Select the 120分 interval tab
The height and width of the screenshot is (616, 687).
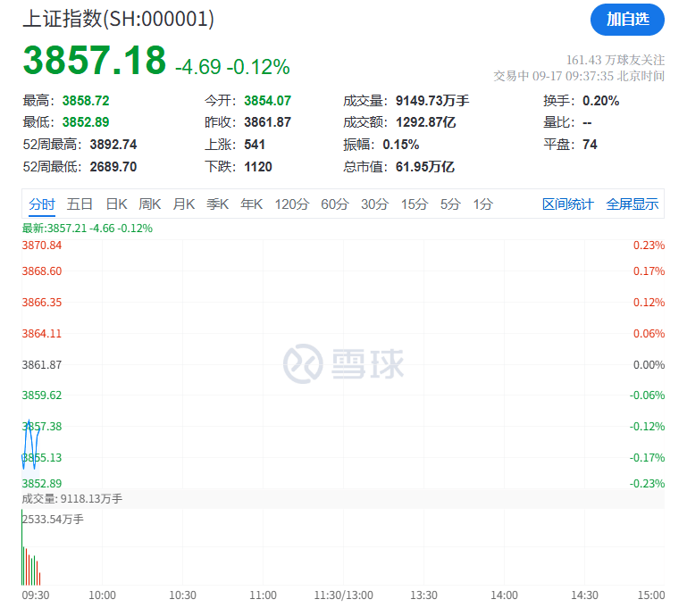click(x=291, y=204)
